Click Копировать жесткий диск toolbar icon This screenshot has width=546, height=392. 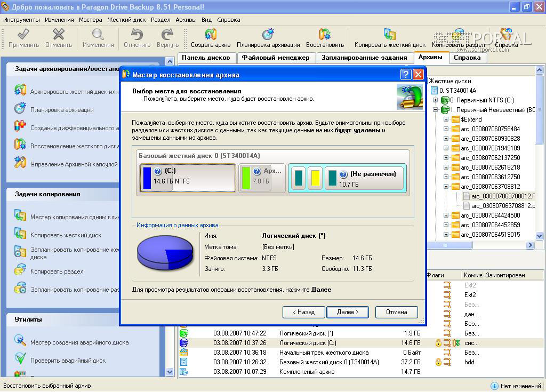(390, 34)
